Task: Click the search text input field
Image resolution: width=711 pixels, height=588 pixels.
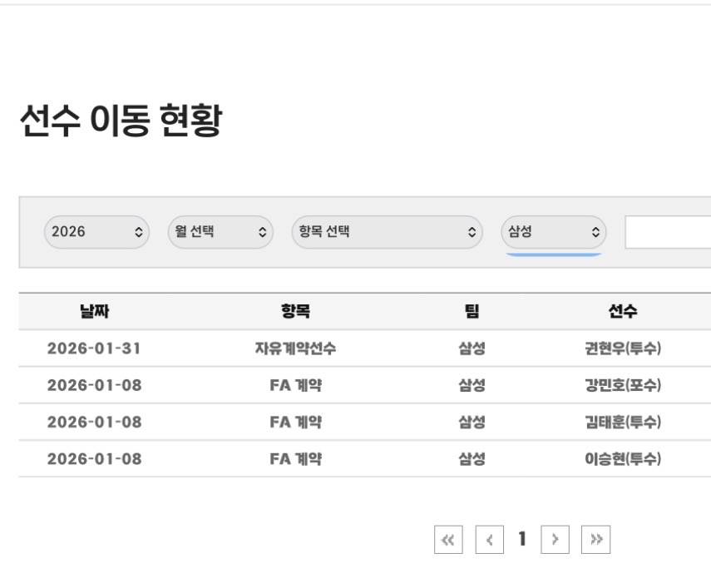Action: (667, 233)
